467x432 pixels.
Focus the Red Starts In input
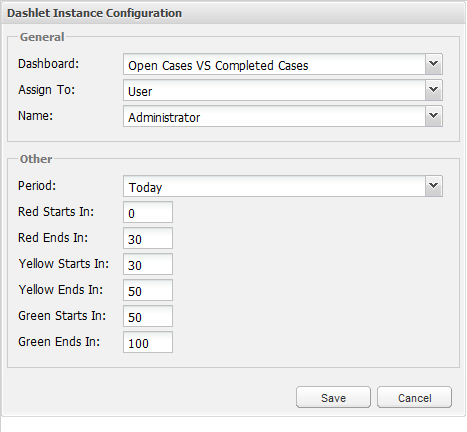[x=148, y=212]
